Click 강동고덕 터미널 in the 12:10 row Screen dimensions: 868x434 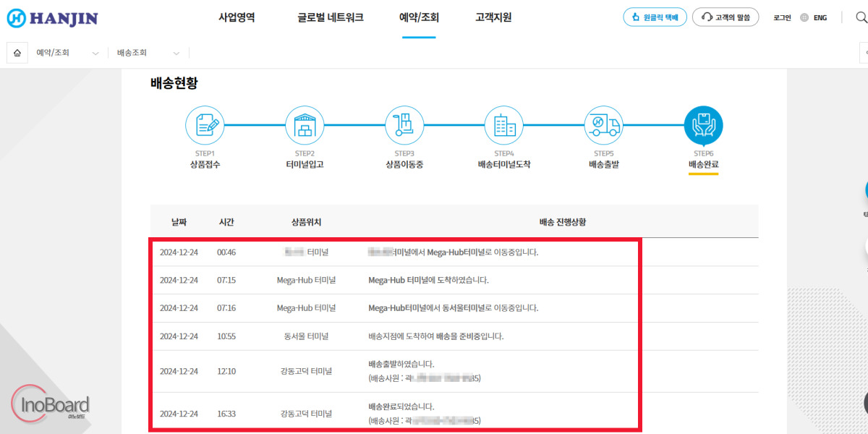click(306, 372)
